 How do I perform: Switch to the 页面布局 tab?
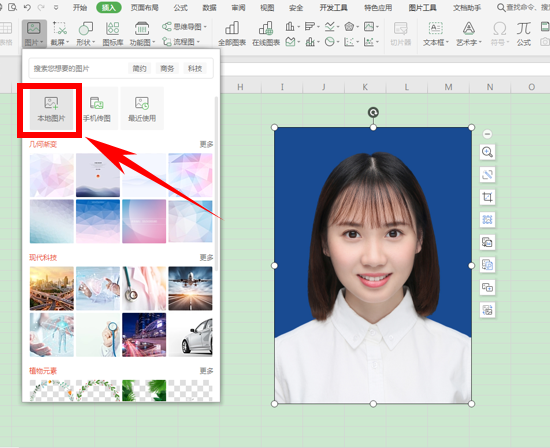click(x=145, y=7)
